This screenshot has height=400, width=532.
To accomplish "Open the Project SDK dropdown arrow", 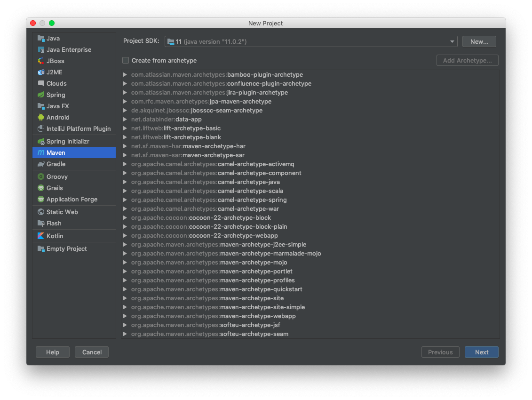I will click(x=452, y=42).
